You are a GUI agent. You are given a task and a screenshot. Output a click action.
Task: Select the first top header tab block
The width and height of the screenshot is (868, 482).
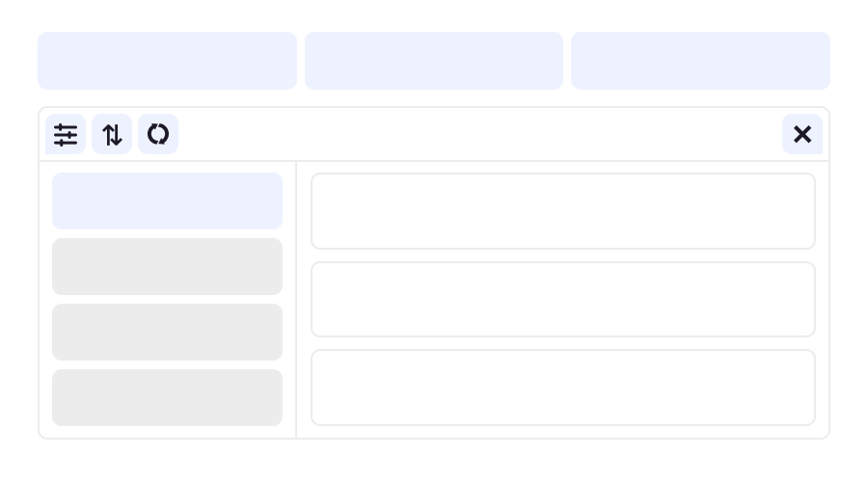coord(167,61)
